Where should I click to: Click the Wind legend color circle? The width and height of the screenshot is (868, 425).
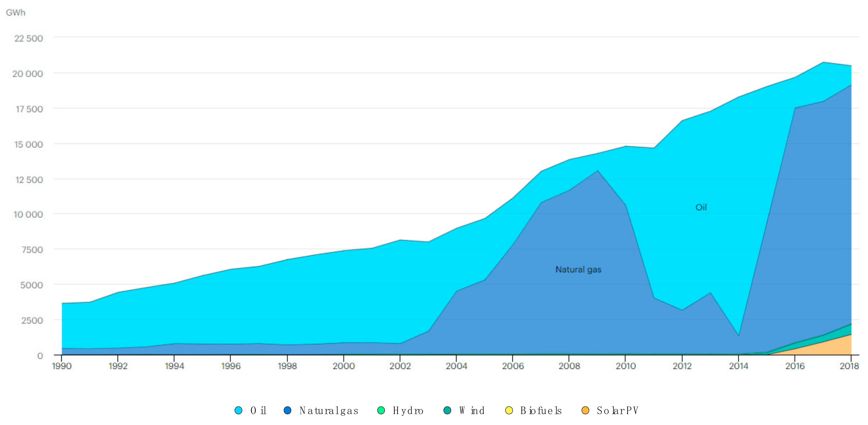[x=447, y=410]
